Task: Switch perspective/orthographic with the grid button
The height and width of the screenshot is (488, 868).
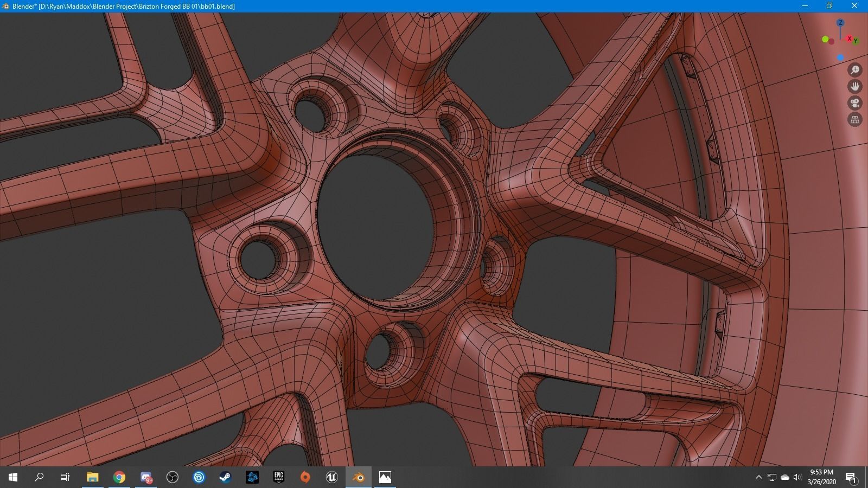Action: [855, 120]
